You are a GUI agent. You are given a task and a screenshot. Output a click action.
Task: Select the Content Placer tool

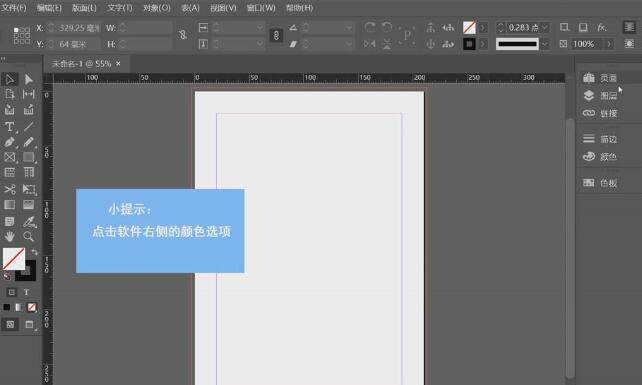(x=28, y=110)
